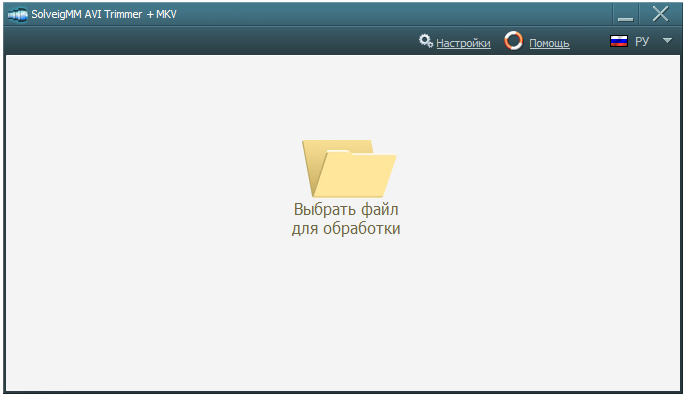Image resolution: width=685 pixels, height=395 pixels.
Task: Click the folder icon to choose a file
Action: pyautogui.click(x=349, y=168)
